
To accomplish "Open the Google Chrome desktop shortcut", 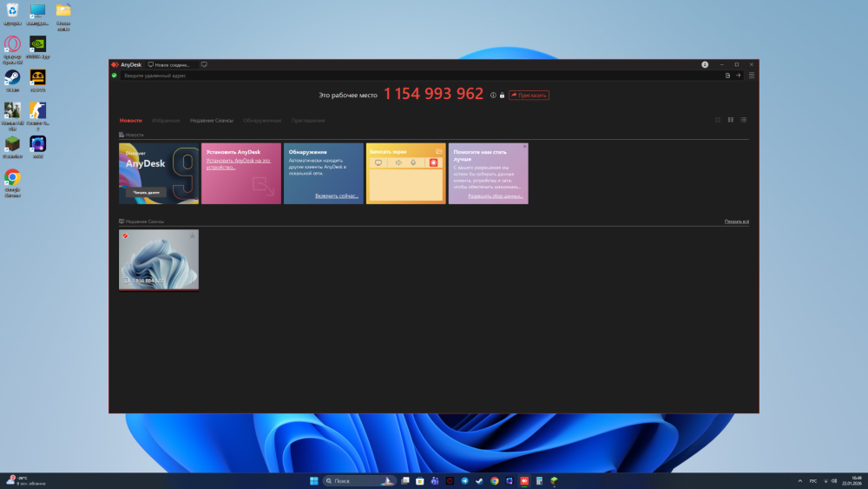I will pyautogui.click(x=12, y=183).
